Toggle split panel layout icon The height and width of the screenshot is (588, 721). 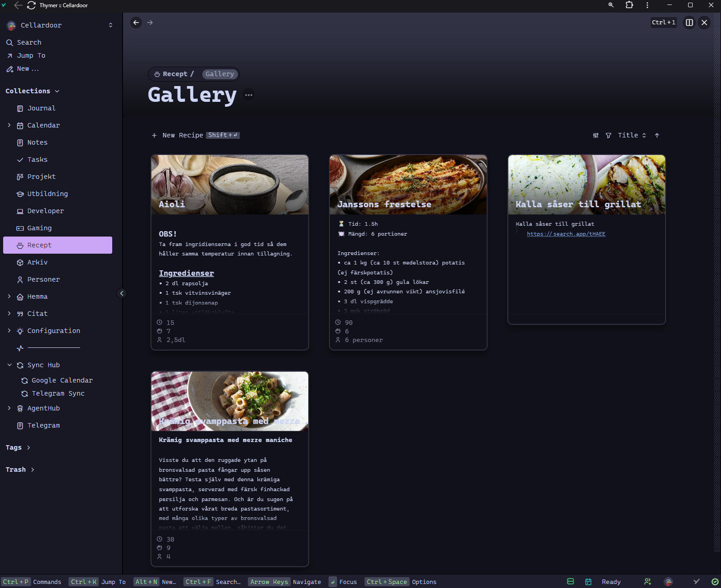pos(689,23)
